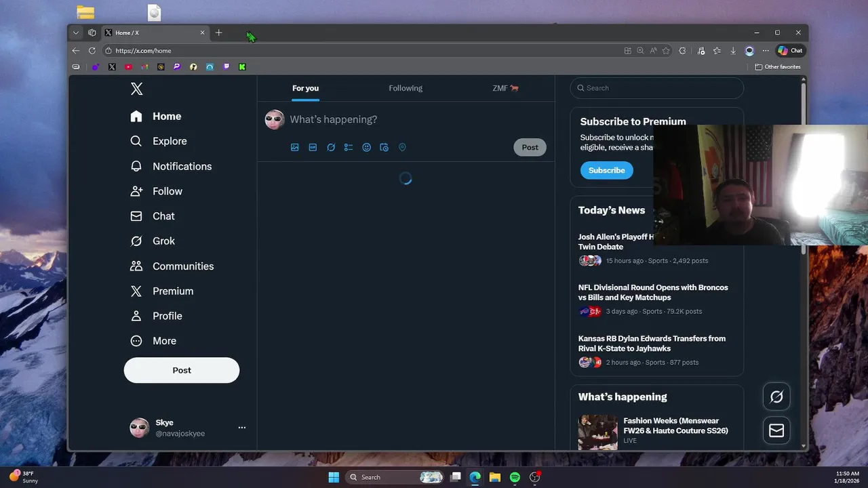Open the Follow page
Image resolution: width=868 pixels, height=488 pixels.
[x=157, y=191]
